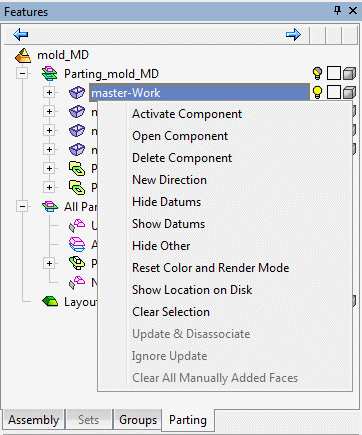Click the blue forward arrow icon
362x435 pixels.
293,34
